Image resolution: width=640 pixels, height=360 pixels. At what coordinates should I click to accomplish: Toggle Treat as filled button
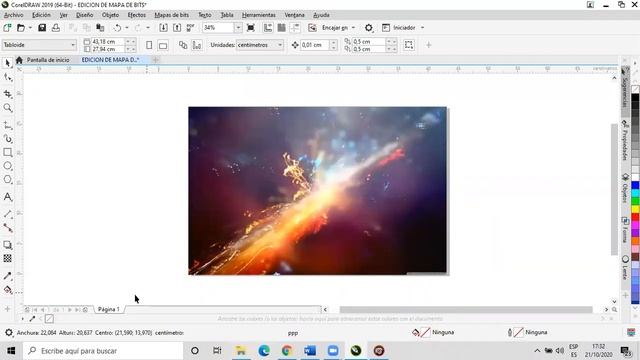coord(409,45)
